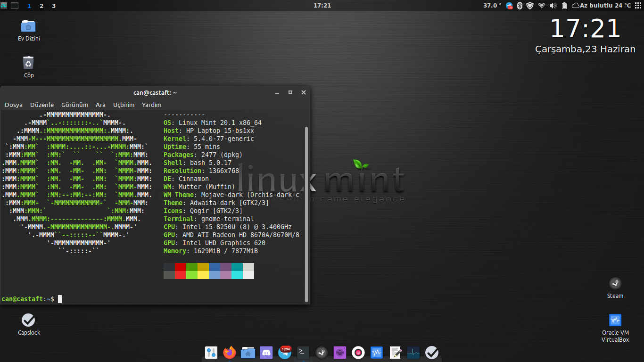Open the Wi-Fi network tray icon

click(x=542, y=6)
